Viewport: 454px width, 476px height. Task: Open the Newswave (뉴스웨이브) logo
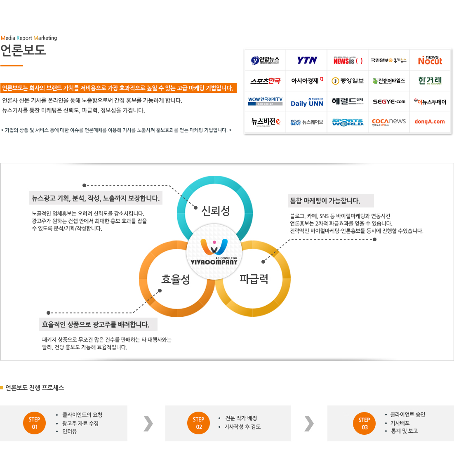pos(307,122)
